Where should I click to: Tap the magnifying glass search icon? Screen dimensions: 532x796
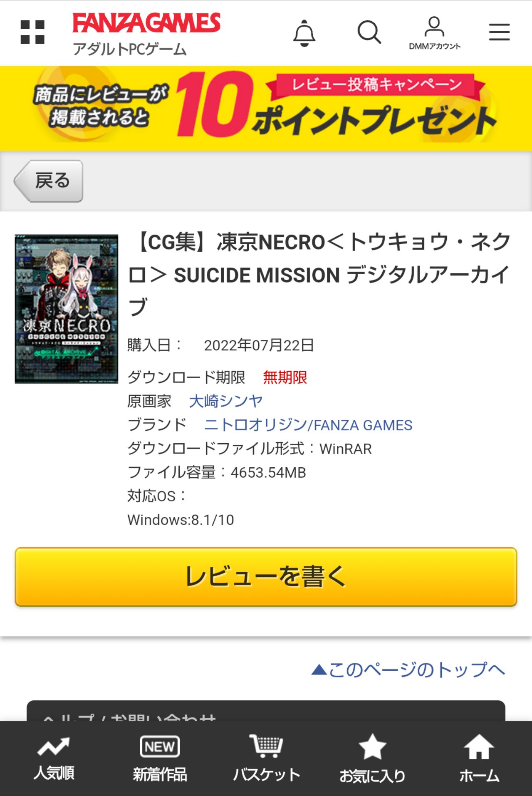coord(369,32)
